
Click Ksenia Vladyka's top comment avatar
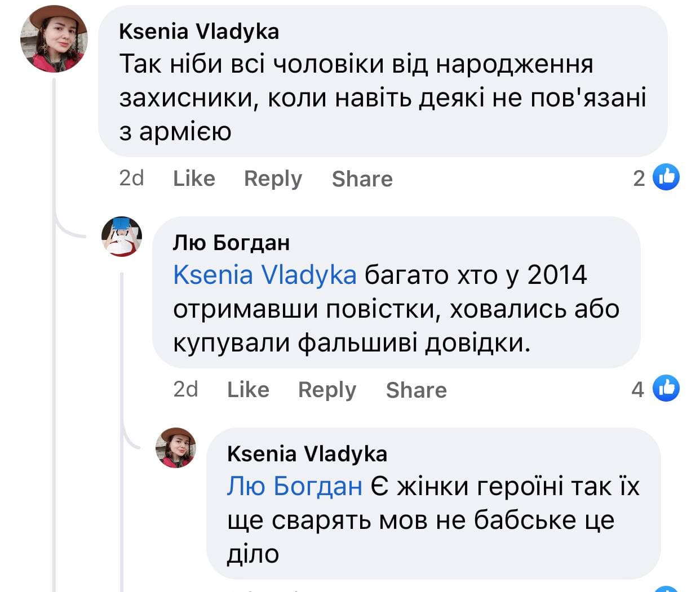pos(54,39)
